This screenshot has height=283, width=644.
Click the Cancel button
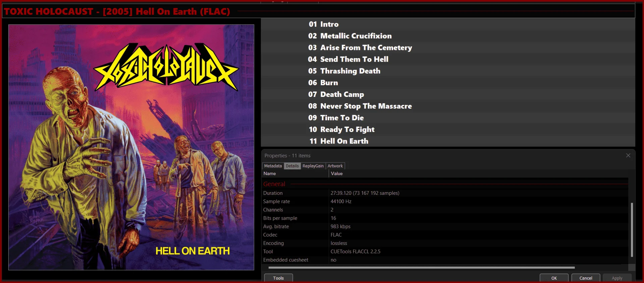(586, 278)
